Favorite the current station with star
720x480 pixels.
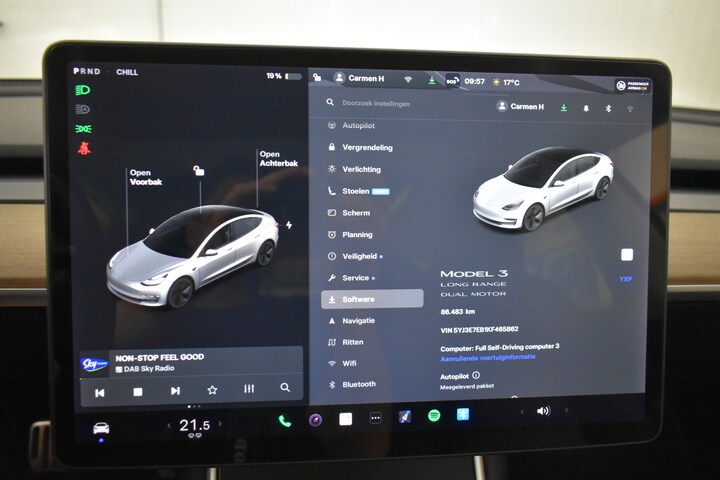click(x=212, y=390)
